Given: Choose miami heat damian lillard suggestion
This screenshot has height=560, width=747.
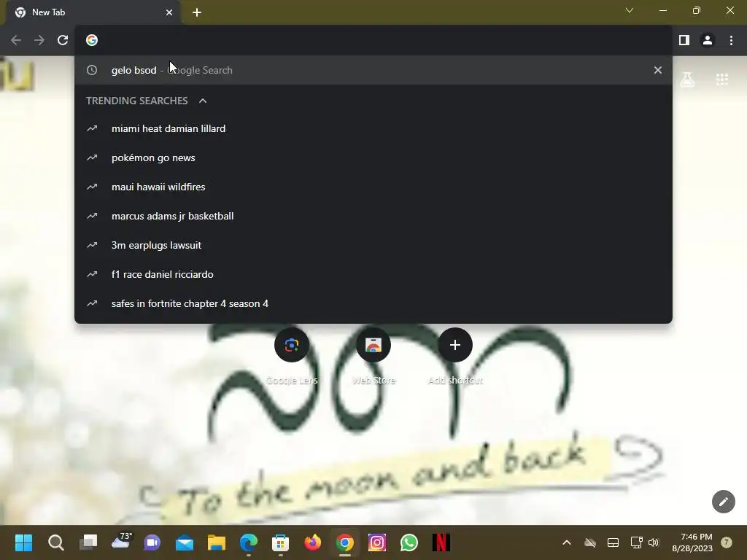Looking at the screenshot, I should 373,128.
